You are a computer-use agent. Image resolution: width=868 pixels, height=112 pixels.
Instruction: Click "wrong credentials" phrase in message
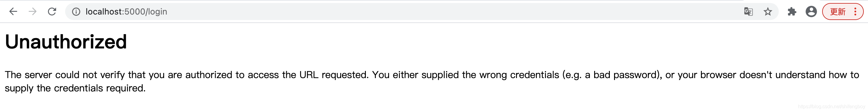click(x=519, y=75)
